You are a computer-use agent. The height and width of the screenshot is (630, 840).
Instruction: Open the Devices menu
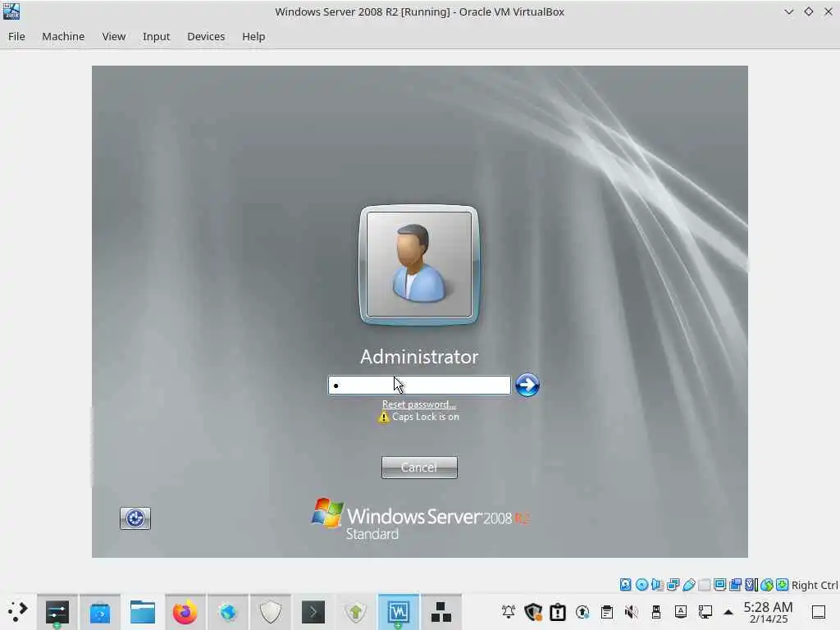click(x=206, y=36)
